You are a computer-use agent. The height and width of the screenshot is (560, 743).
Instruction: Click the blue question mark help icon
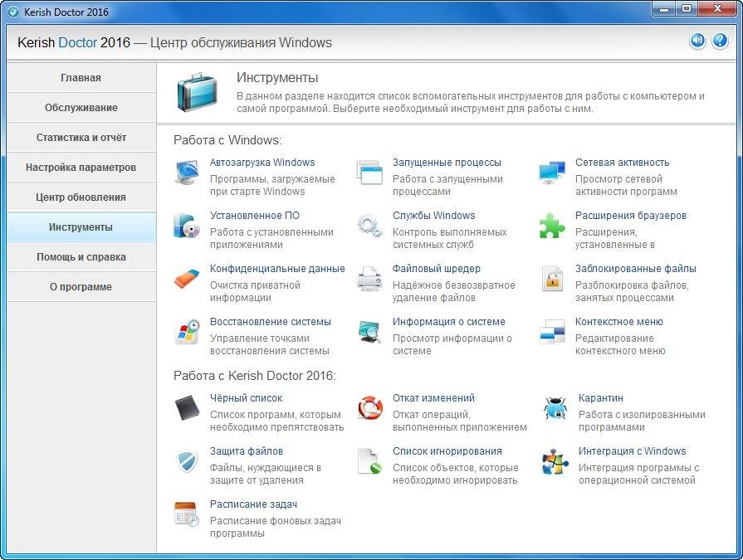pyautogui.click(x=720, y=41)
